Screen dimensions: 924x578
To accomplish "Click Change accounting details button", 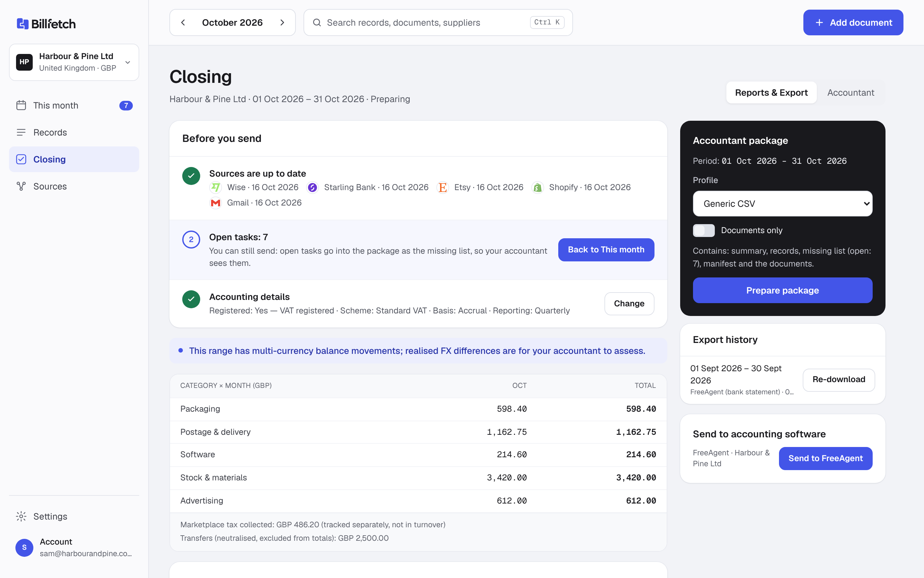I will click(629, 303).
